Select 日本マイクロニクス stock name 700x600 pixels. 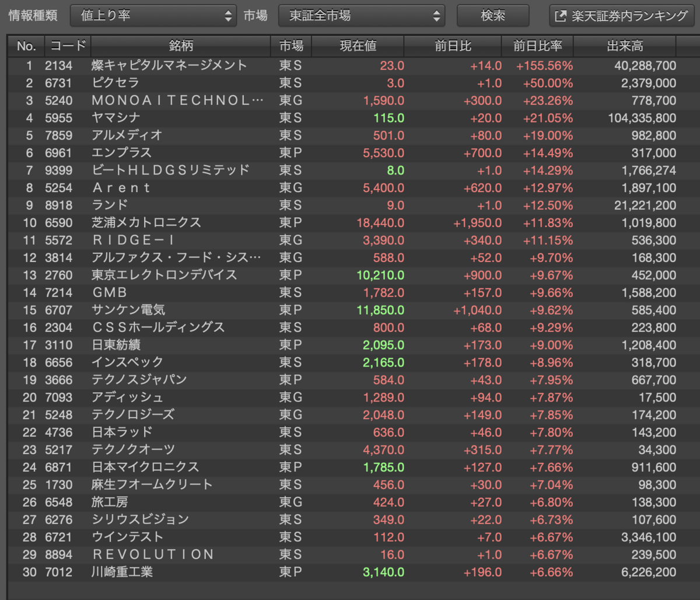(145, 468)
